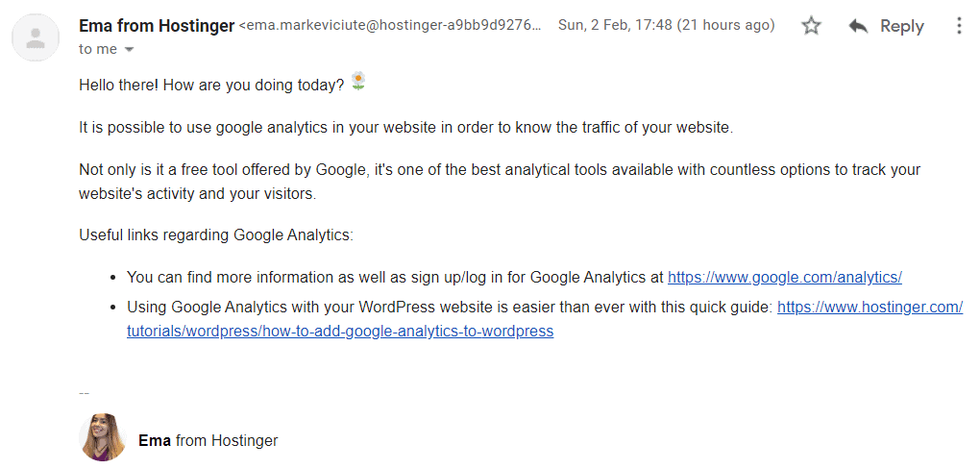Open the three-dot More options menu
This screenshot has width=980, height=469.
click(x=960, y=26)
